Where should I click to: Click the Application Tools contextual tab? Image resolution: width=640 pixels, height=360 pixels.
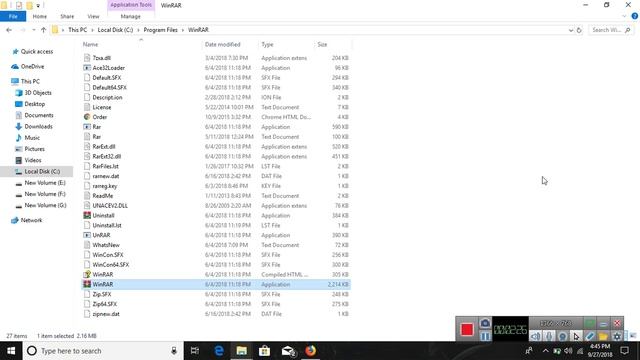tap(131, 5)
